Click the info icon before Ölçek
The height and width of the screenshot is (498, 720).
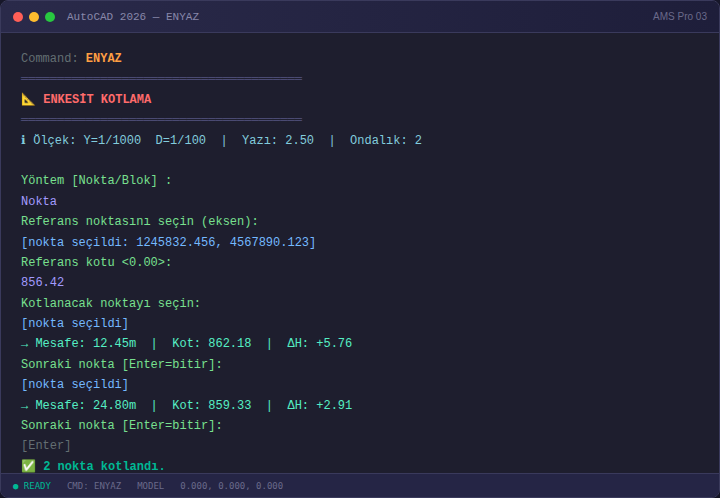(23, 140)
